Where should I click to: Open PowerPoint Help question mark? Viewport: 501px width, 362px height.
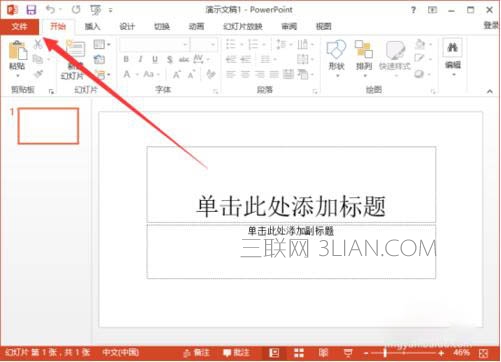[413, 10]
